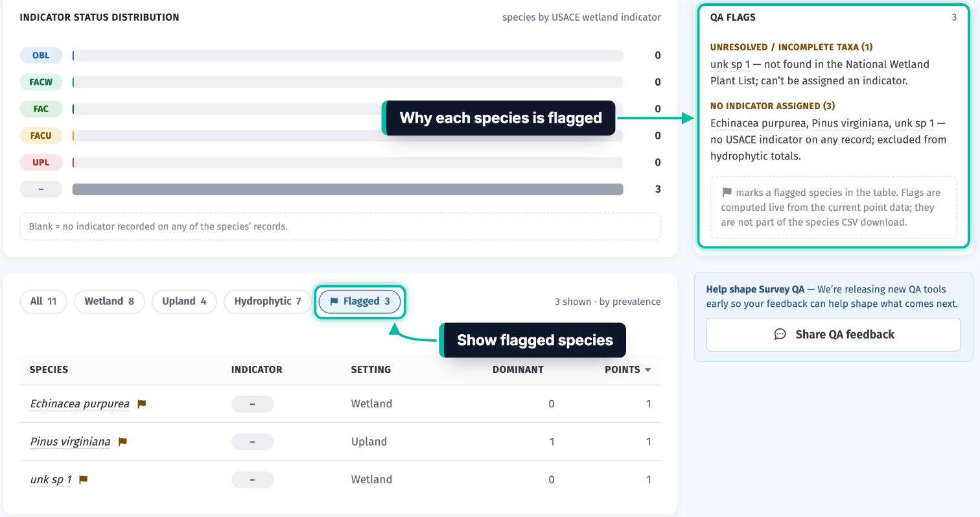Click the flag icon beside unk sp 1

click(83, 479)
